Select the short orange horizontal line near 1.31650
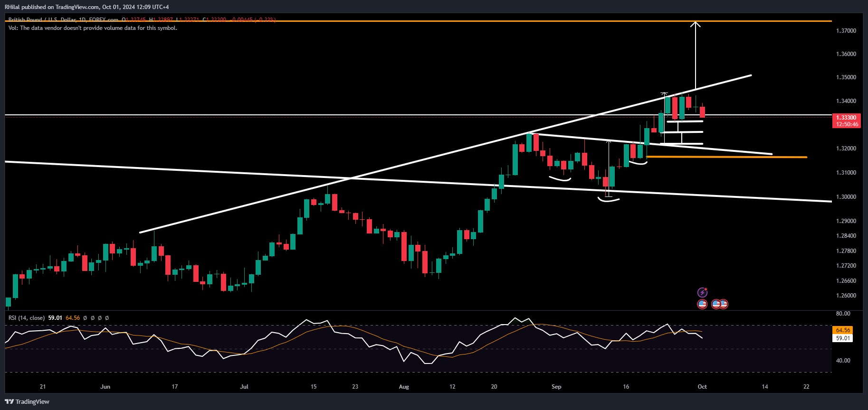Viewport: 868px width, 410px height. coord(727,157)
